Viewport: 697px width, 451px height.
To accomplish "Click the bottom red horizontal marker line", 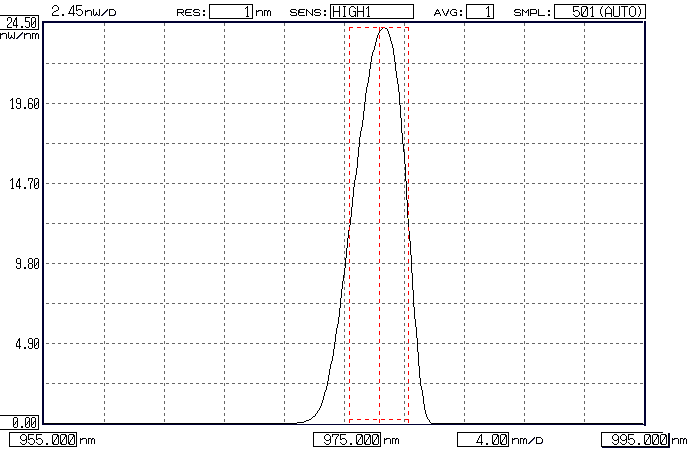I will coord(378,420).
